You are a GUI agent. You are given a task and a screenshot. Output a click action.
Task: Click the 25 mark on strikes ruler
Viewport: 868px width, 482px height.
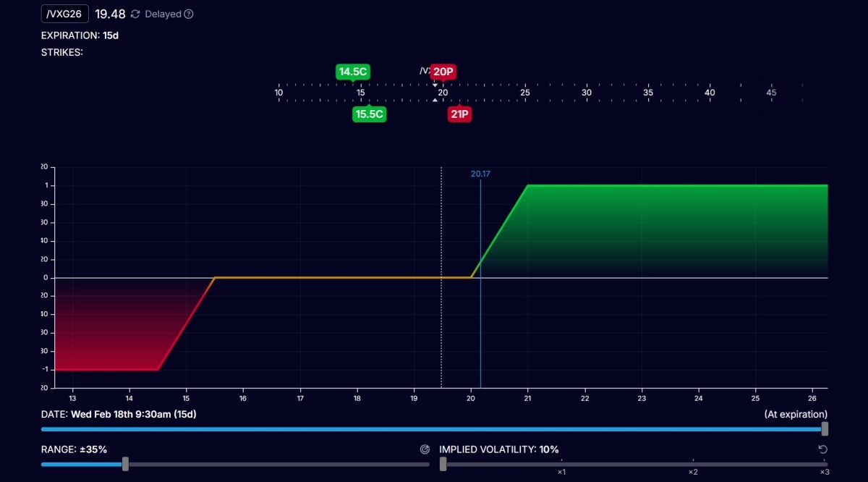[525, 93]
